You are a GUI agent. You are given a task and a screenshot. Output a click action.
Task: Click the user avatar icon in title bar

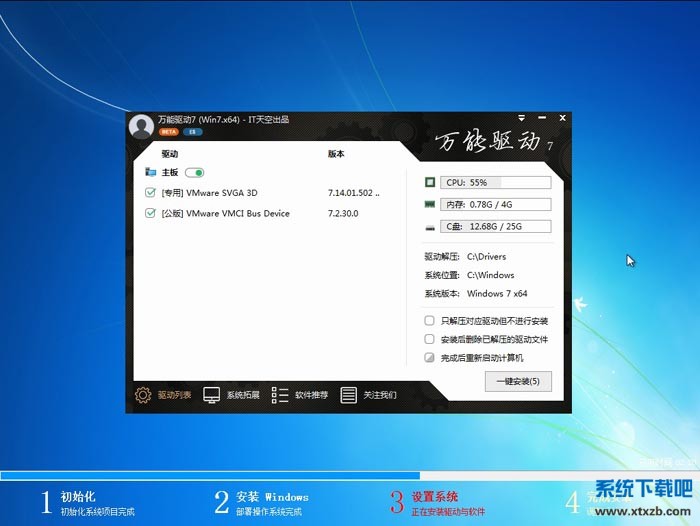(141, 125)
